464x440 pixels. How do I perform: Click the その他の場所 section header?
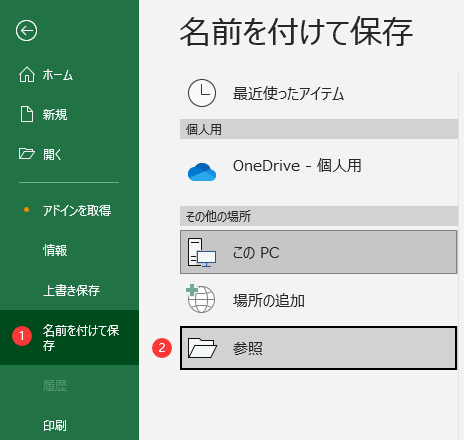click(x=319, y=216)
